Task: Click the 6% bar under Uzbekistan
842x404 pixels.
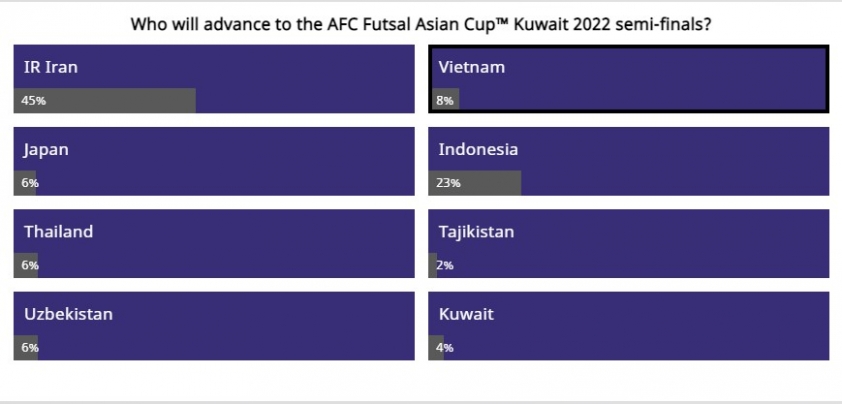Action: tap(25, 348)
